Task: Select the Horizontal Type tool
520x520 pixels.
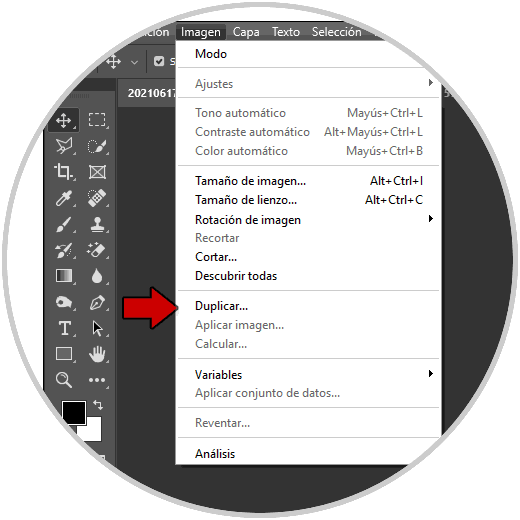Action: [64, 328]
